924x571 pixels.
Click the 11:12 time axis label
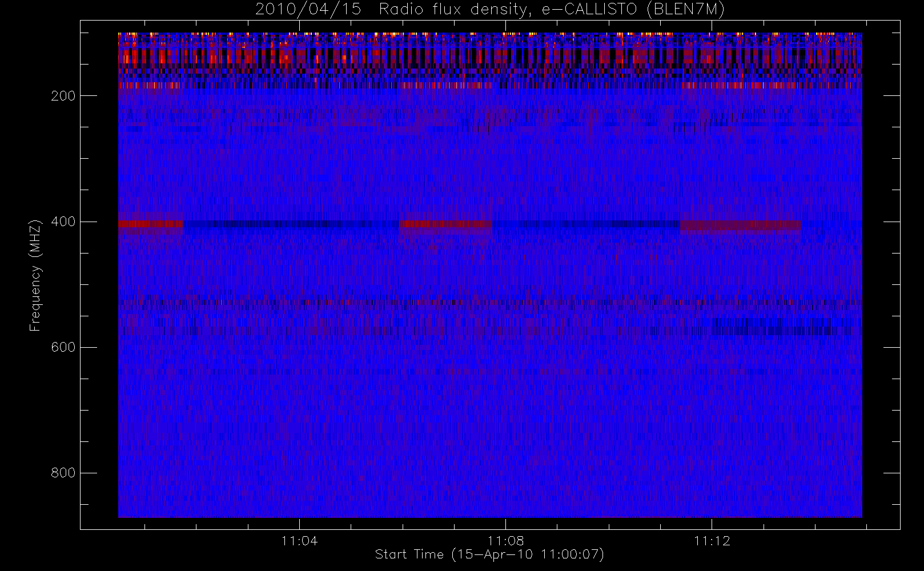point(712,541)
